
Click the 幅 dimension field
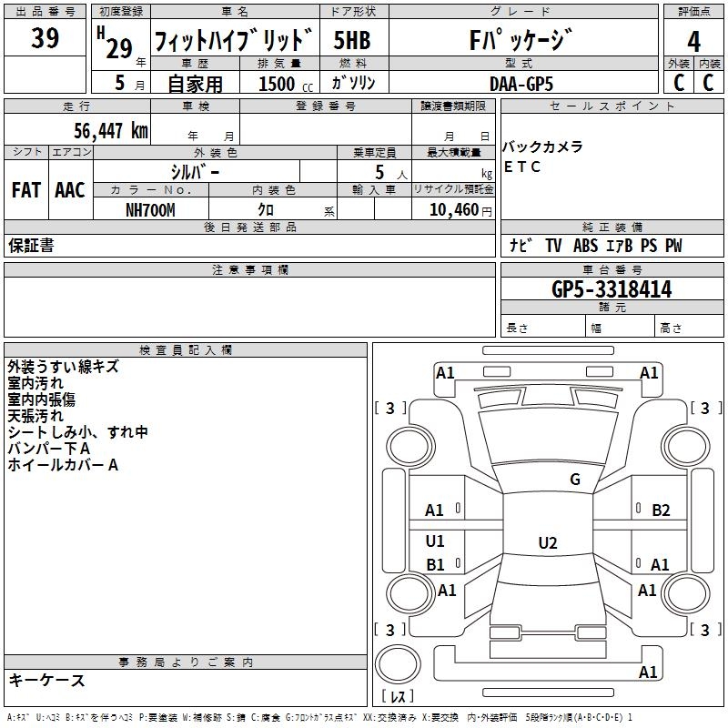click(620, 328)
